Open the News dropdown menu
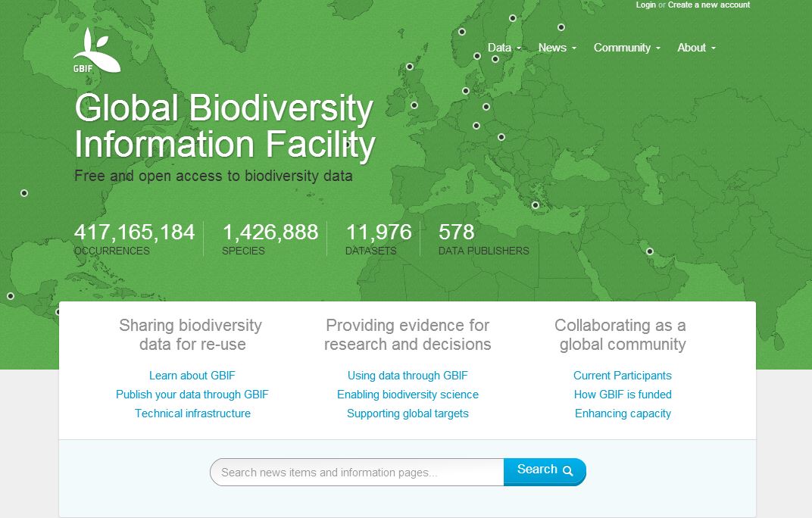The height and width of the screenshot is (518, 812). coord(557,48)
